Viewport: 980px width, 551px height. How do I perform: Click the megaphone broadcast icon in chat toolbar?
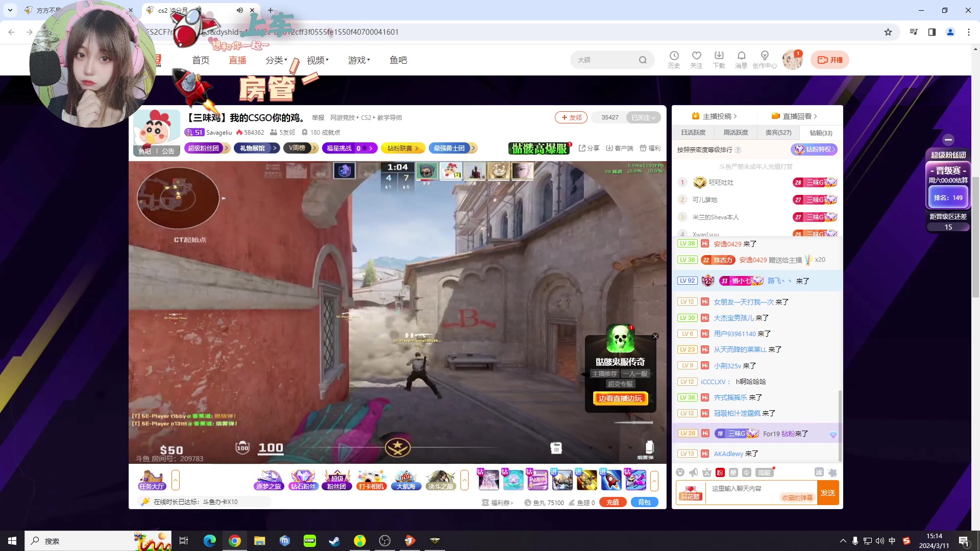[x=693, y=472]
